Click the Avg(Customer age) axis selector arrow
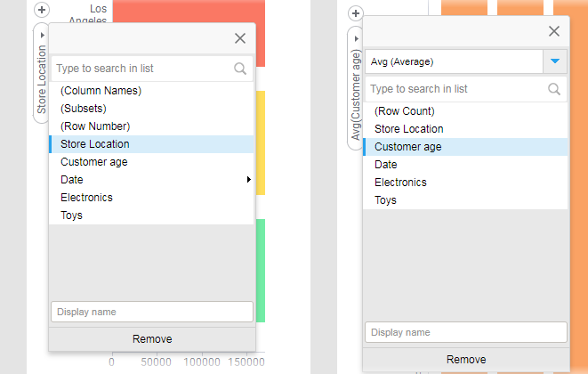Viewport: 588px width, 374px height. tap(356, 39)
